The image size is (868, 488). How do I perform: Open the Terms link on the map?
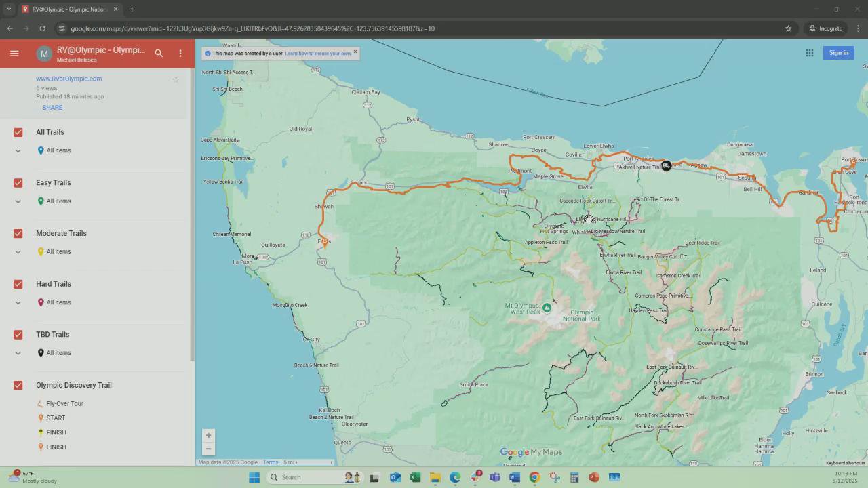[x=271, y=462]
